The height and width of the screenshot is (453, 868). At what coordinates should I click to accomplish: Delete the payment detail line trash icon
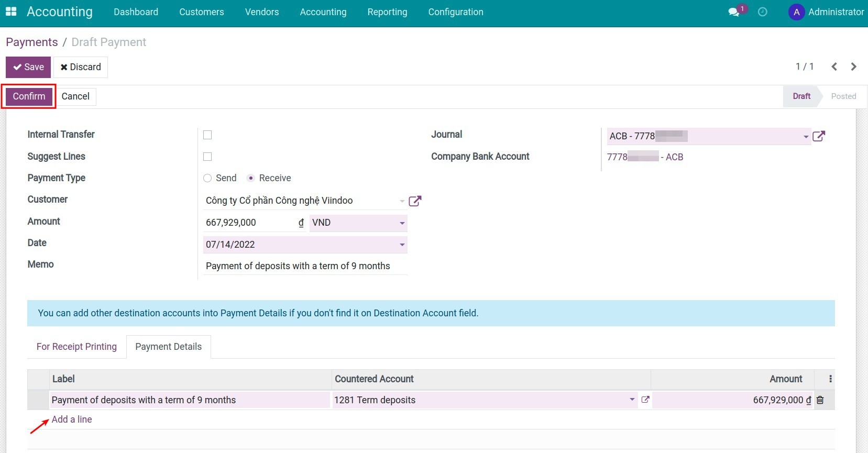[x=820, y=400]
